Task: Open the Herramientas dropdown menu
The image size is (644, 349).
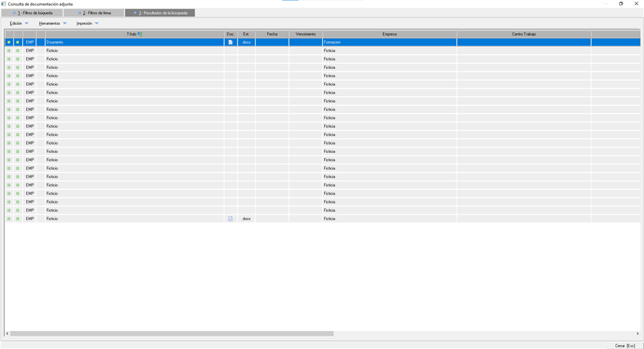Action: [x=52, y=23]
